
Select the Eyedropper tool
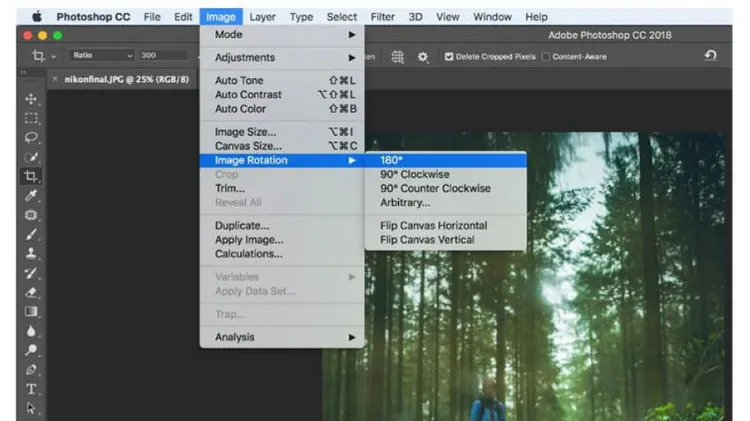[x=31, y=195]
